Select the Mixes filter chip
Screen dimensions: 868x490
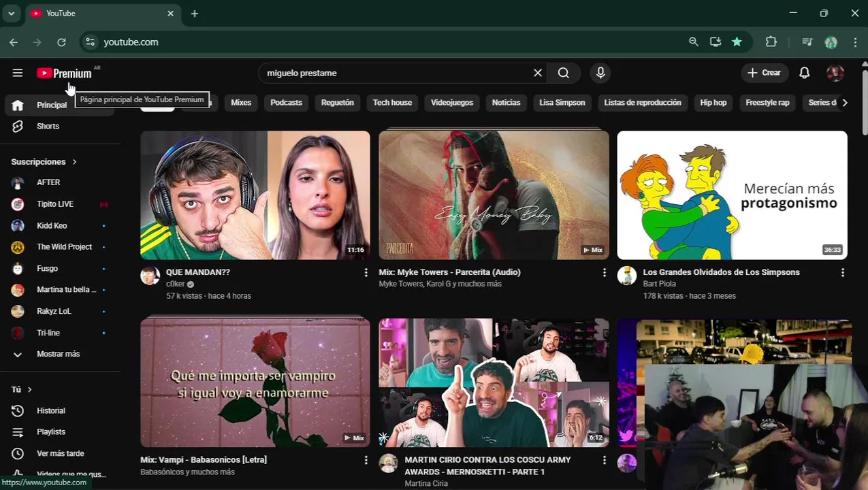tap(241, 103)
